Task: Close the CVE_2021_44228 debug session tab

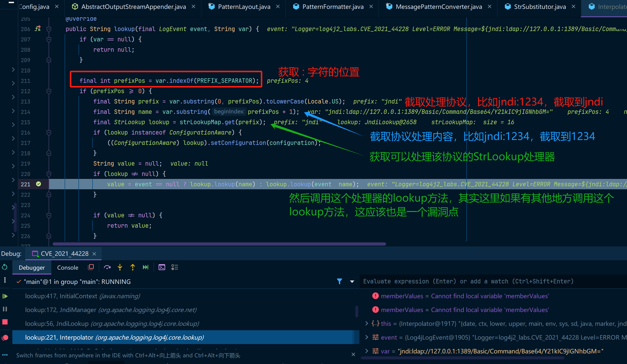Action: tap(94, 254)
